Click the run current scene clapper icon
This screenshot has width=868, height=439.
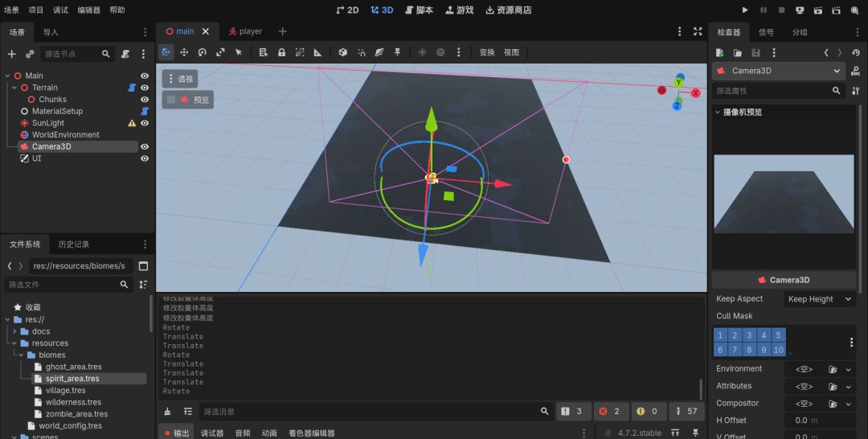click(818, 10)
